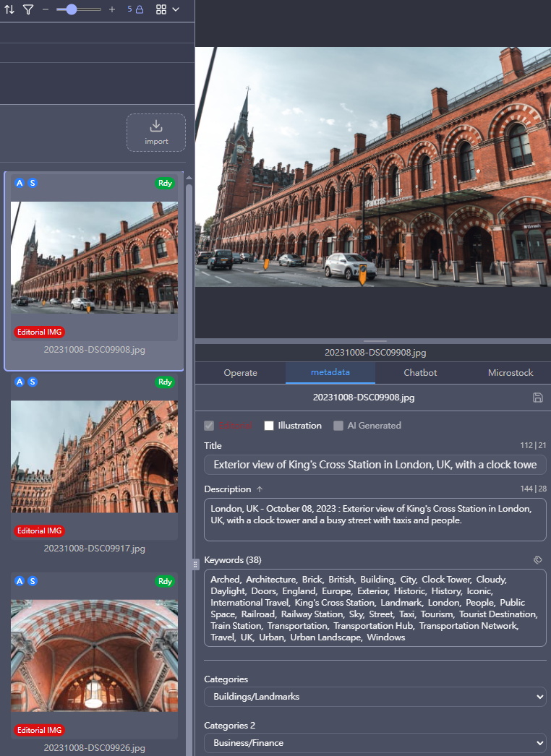Image resolution: width=551 pixels, height=756 pixels.
Task: Click the Rdy badge on DSC09917 thumbnail
Action: (165, 382)
